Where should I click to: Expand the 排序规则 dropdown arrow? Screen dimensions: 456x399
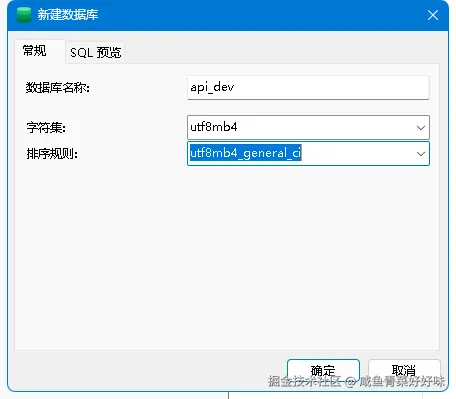point(421,154)
